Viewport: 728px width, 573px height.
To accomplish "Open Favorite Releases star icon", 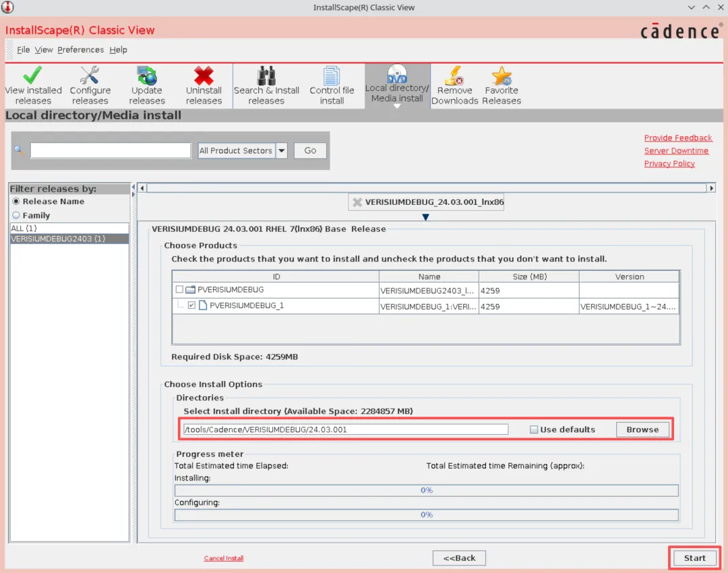I will point(502,76).
